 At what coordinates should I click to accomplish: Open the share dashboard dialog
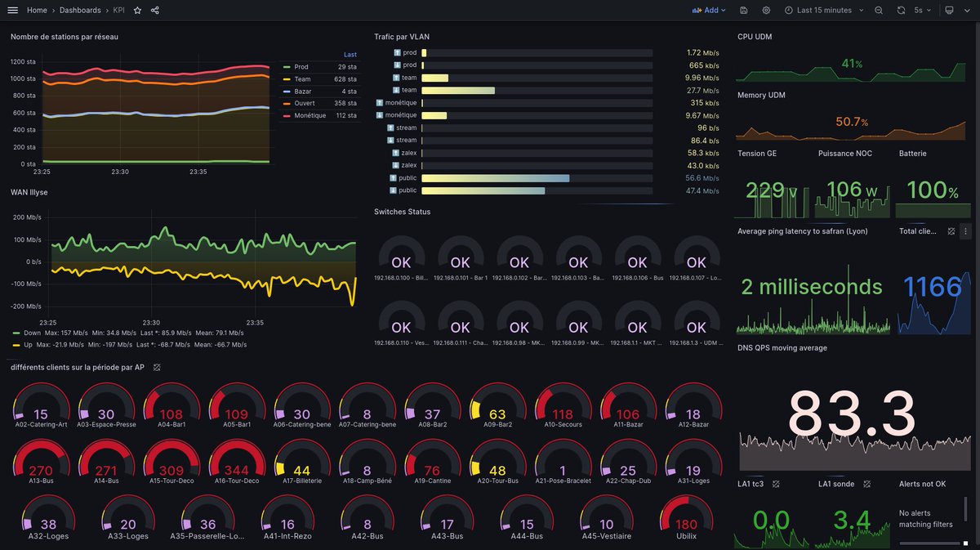pyautogui.click(x=155, y=11)
